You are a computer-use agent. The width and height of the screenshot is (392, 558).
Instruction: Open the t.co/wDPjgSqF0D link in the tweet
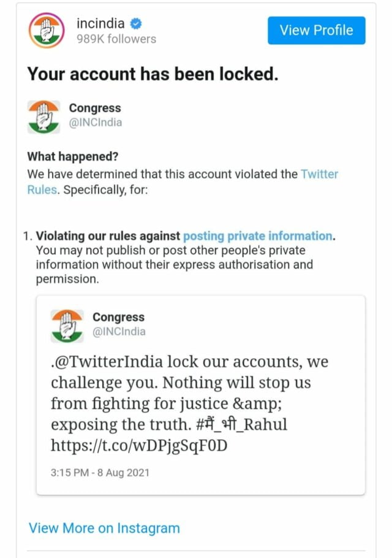point(139,446)
